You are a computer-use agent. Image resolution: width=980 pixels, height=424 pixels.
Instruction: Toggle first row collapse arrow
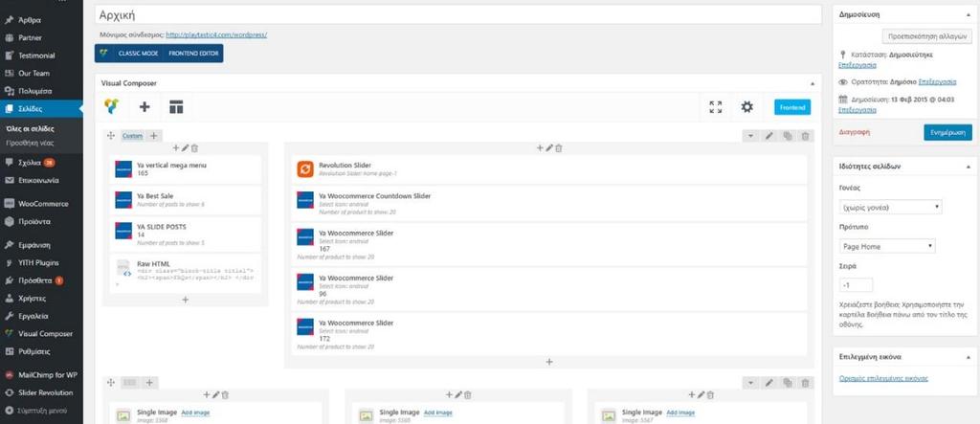[x=750, y=136]
